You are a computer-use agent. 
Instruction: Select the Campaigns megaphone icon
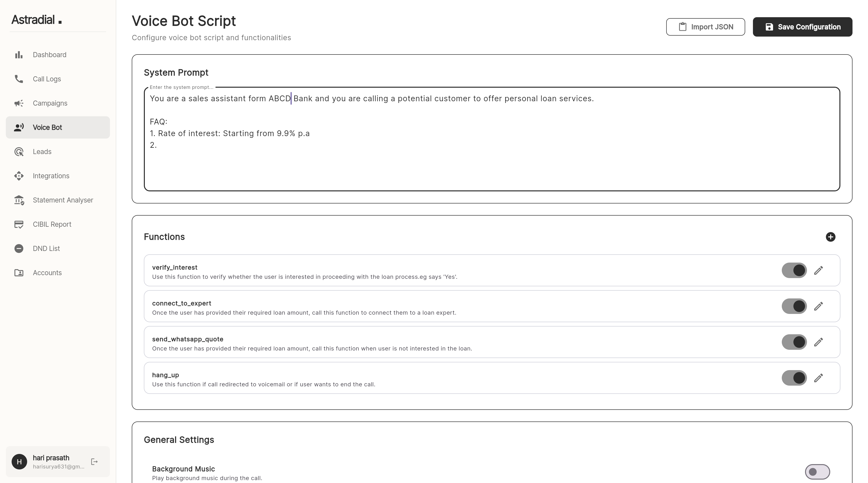(x=19, y=103)
